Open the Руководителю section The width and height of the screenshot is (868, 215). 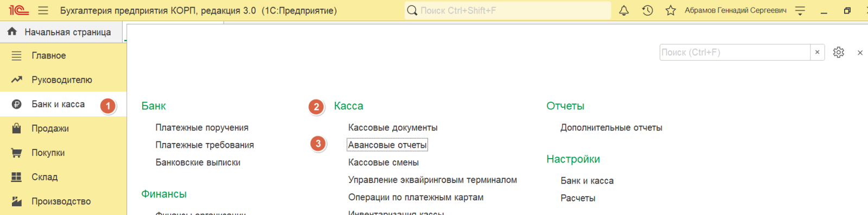[x=63, y=80]
